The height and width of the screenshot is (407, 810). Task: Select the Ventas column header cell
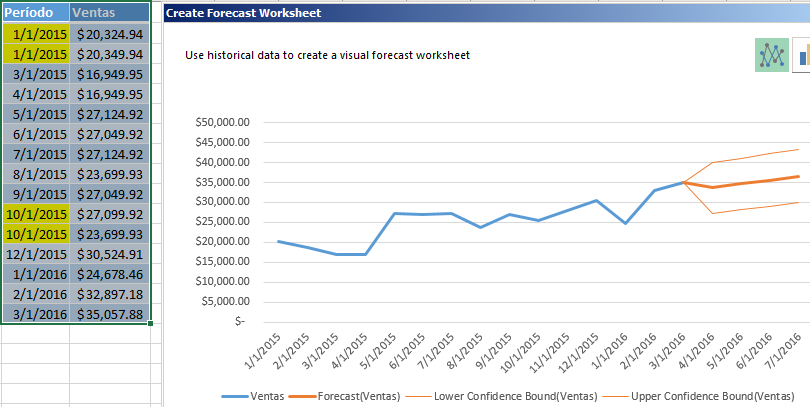[110, 13]
